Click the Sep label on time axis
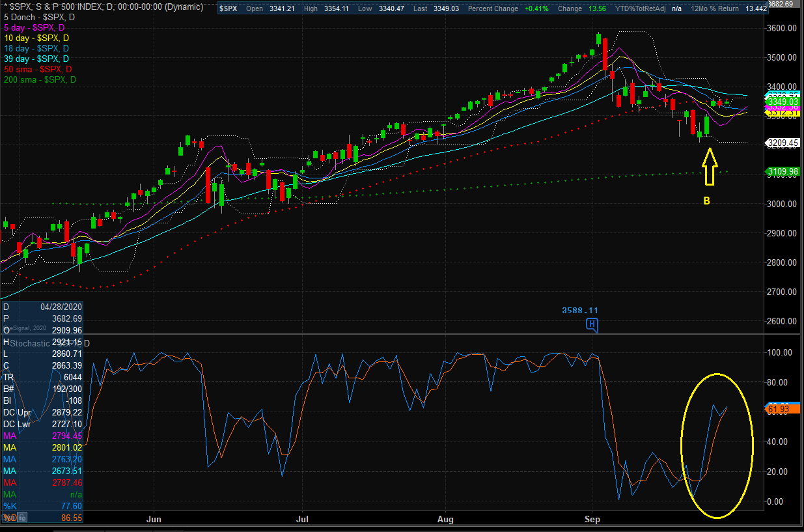Image resolution: width=804 pixels, height=532 pixels. (x=592, y=520)
